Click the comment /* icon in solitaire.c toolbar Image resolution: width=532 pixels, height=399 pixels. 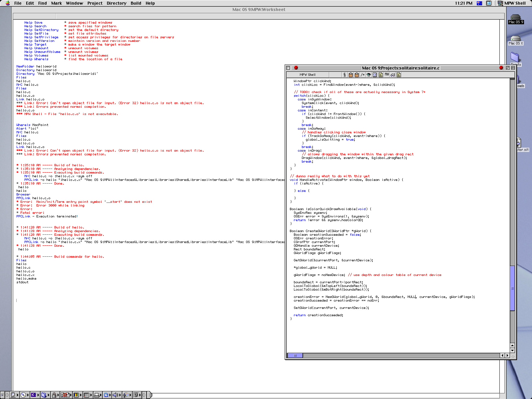click(x=362, y=75)
